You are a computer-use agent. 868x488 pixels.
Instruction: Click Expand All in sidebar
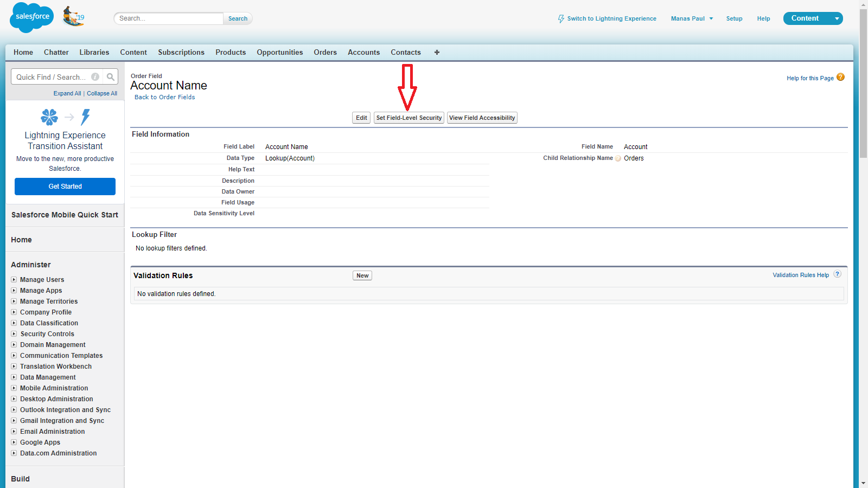click(x=67, y=93)
